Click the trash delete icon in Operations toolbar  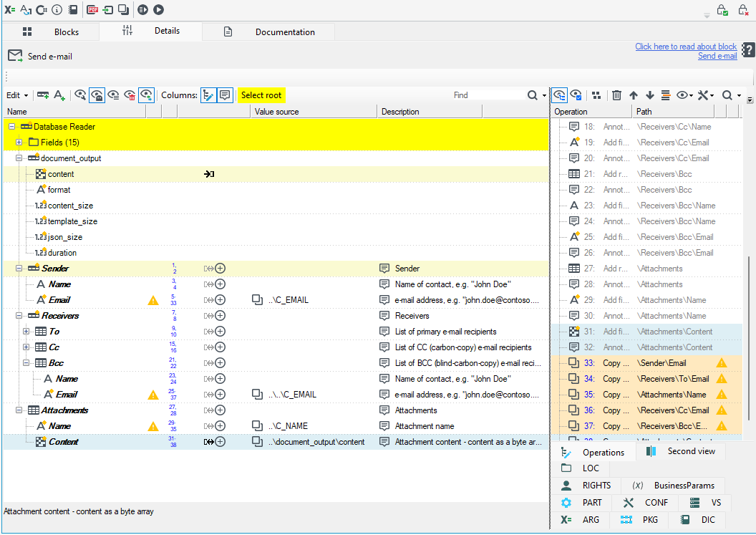point(616,95)
